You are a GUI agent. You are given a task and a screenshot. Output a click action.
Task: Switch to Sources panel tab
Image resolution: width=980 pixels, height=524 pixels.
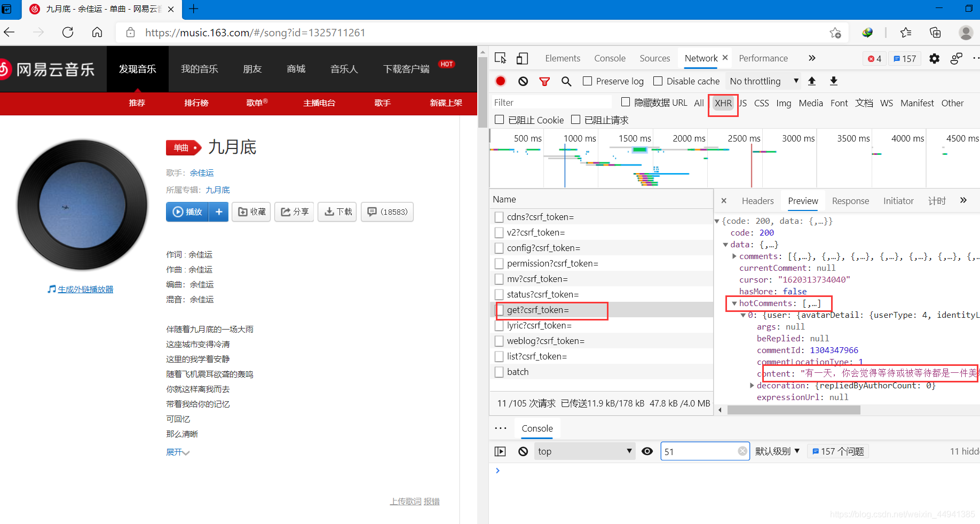655,58
